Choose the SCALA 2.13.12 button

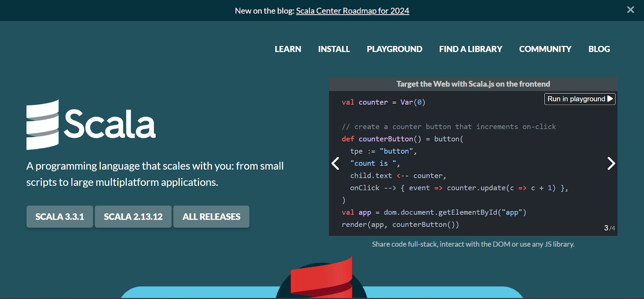[x=133, y=217]
